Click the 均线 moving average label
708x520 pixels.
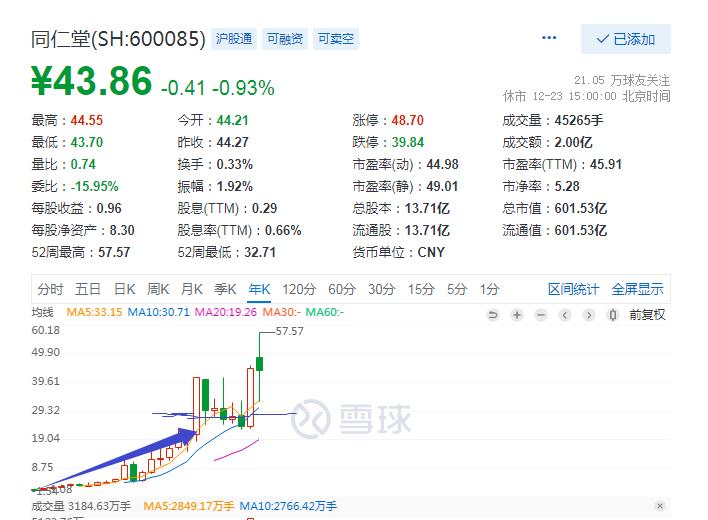(x=42, y=312)
